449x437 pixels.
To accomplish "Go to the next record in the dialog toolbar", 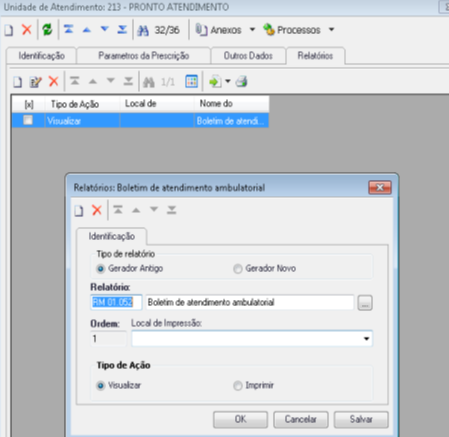I will [154, 210].
